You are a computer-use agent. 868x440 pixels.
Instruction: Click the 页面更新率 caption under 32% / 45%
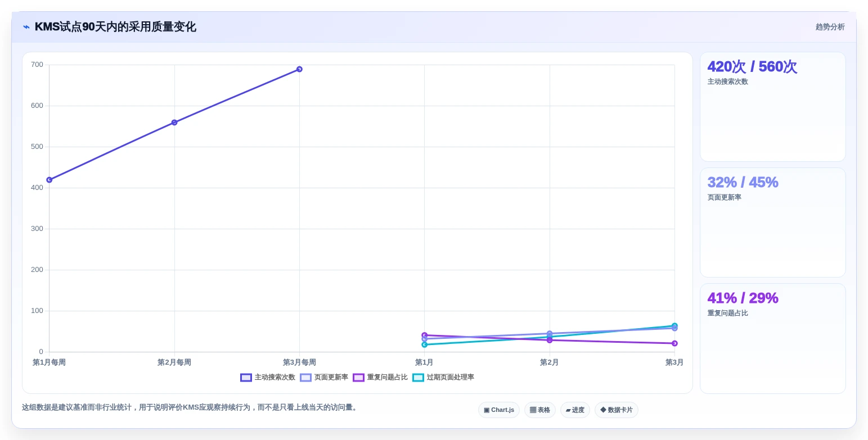coord(725,197)
